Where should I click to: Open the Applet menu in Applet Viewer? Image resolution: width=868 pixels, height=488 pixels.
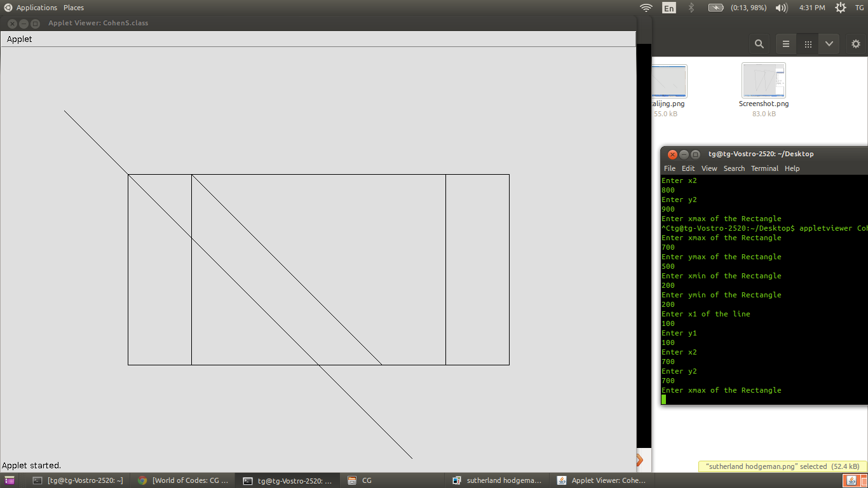tap(19, 39)
